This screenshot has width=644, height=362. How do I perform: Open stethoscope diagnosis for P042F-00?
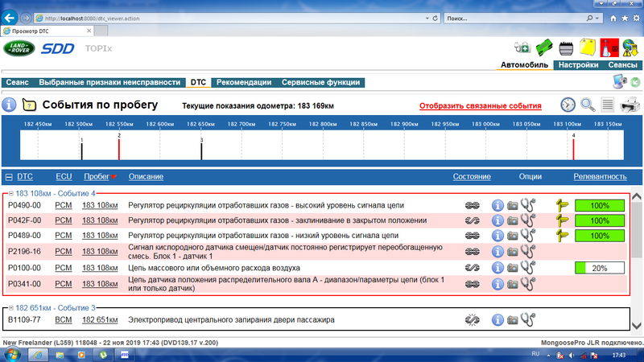coord(528,220)
